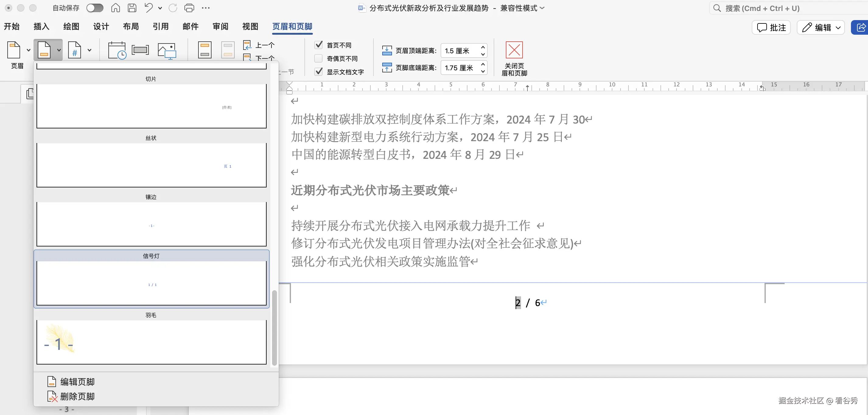Insert date and time into the footer

(x=117, y=51)
